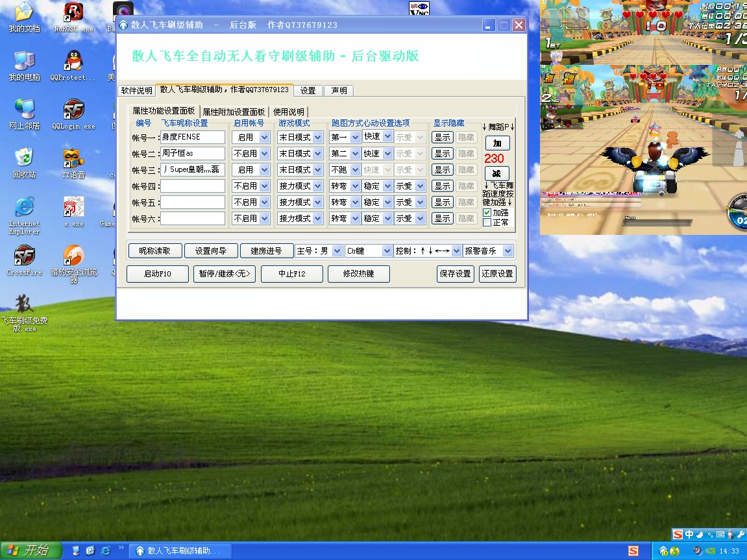Select the NoRGSC.exe desktop shortcut
The image size is (747, 560).
(73, 17)
